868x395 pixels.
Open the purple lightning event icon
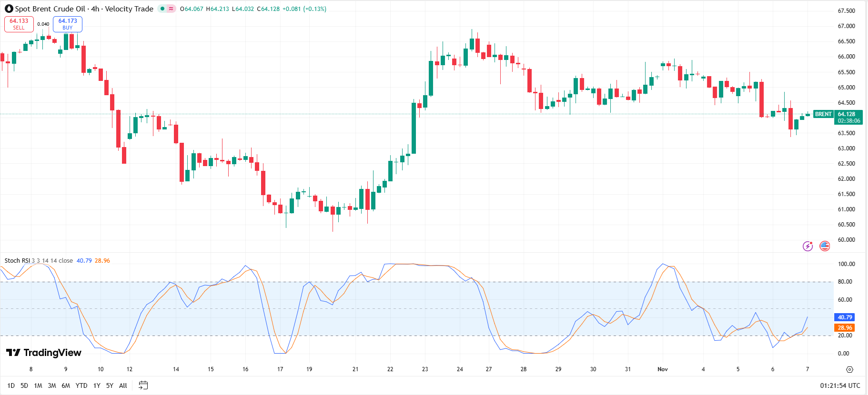coord(807,246)
